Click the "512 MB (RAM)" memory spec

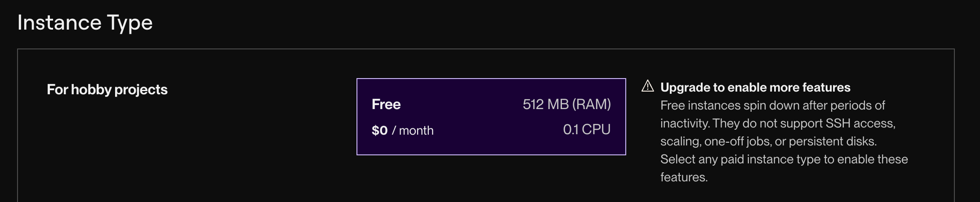[x=566, y=104]
